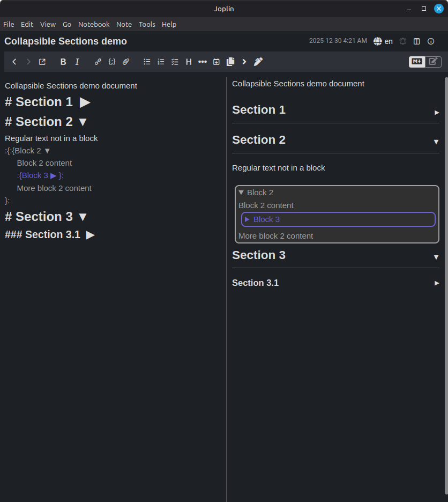448x502 pixels.
Task: Click 'Block 2 content' in the preview
Action: (x=266, y=205)
